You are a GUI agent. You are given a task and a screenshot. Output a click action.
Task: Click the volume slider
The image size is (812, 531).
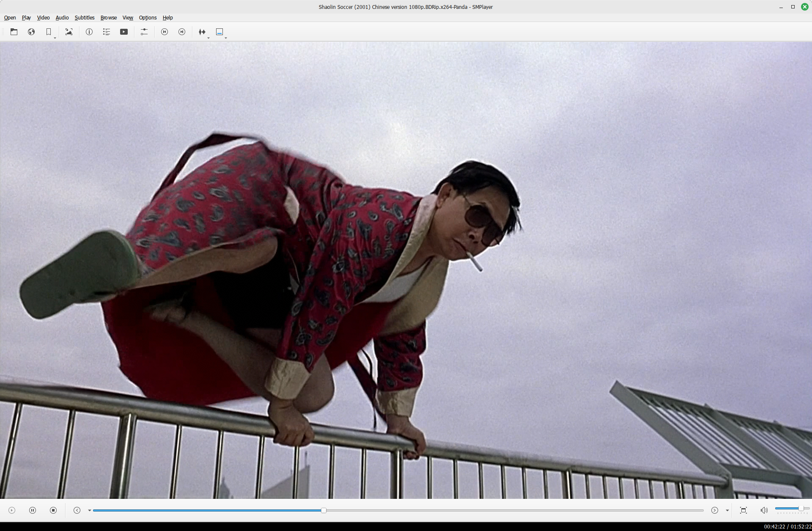(x=789, y=508)
